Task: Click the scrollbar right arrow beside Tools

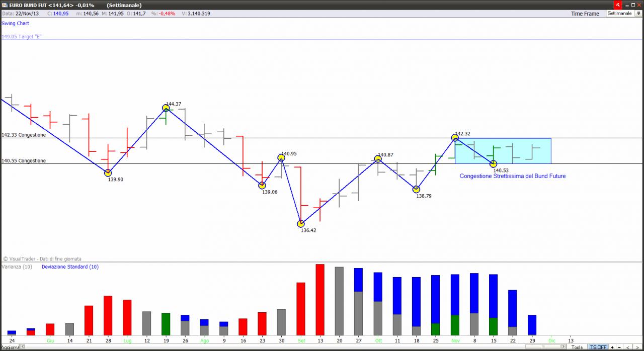Action: pyautogui.click(x=563, y=347)
